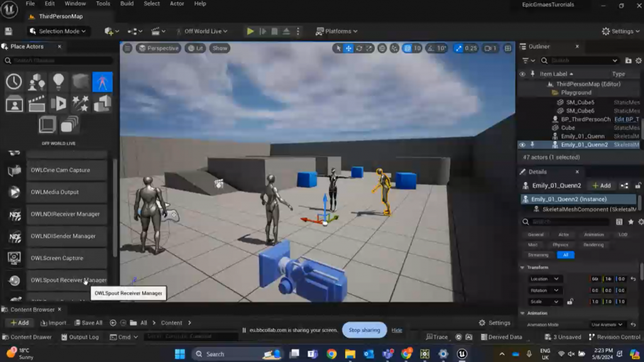Open Details property matrix table icon

619,222
